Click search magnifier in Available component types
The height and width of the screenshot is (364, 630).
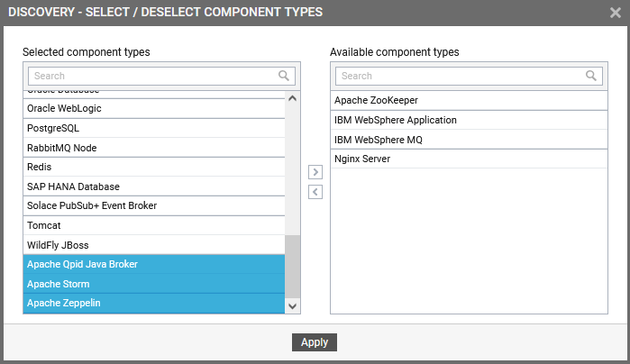pos(591,76)
